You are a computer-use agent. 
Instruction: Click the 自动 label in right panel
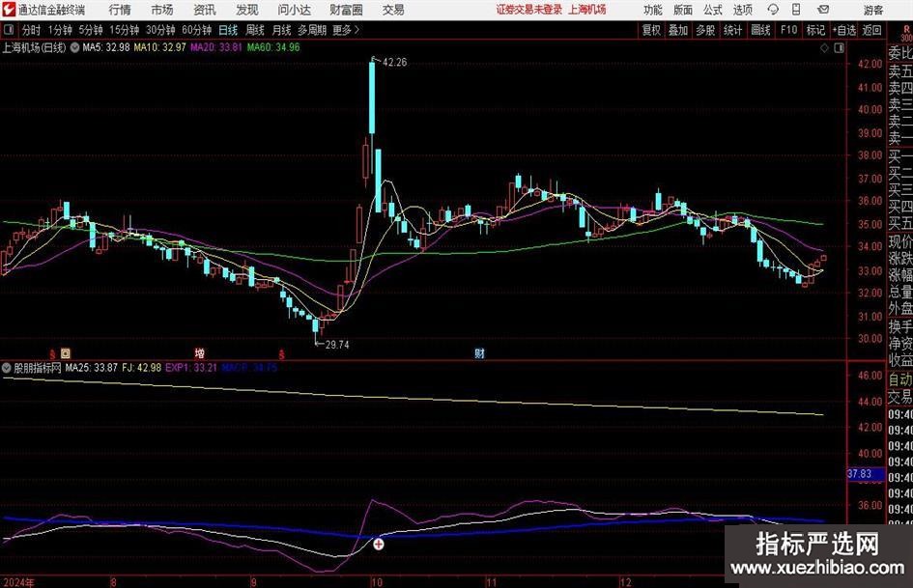(900, 379)
